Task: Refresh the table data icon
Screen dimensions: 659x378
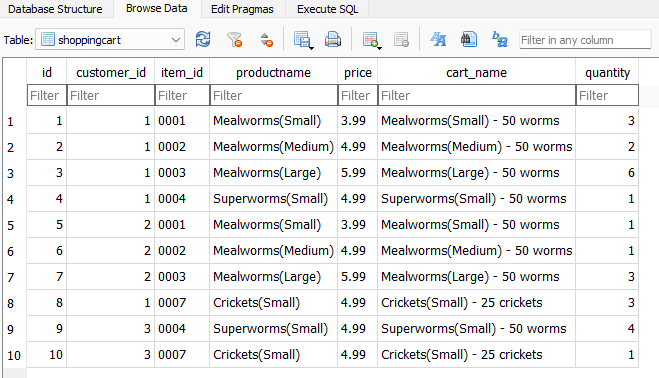Action: 203,40
